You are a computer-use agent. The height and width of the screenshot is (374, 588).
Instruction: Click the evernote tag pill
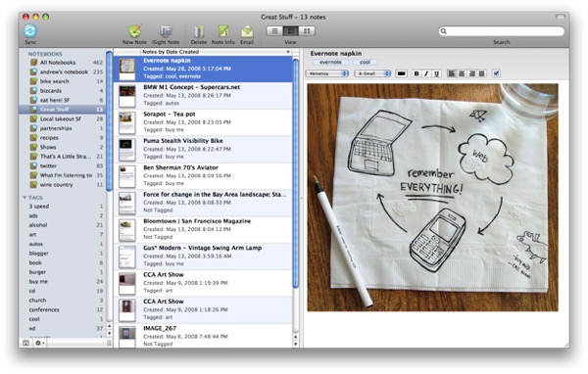coord(330,63)
